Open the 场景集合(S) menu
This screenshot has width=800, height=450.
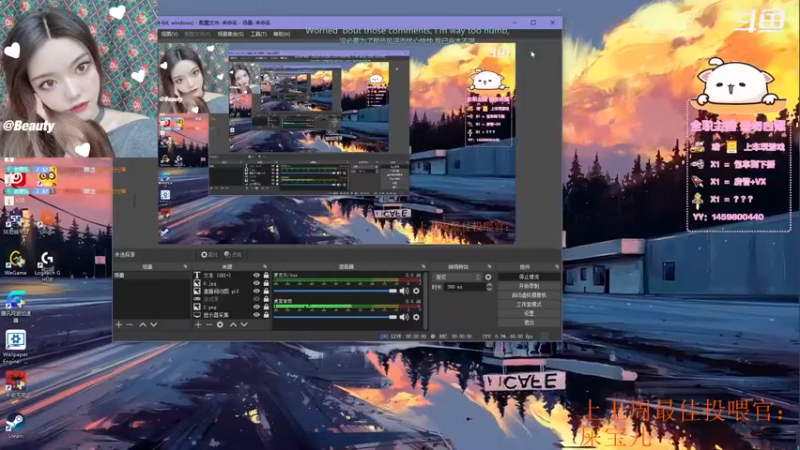tap(230, 34)
